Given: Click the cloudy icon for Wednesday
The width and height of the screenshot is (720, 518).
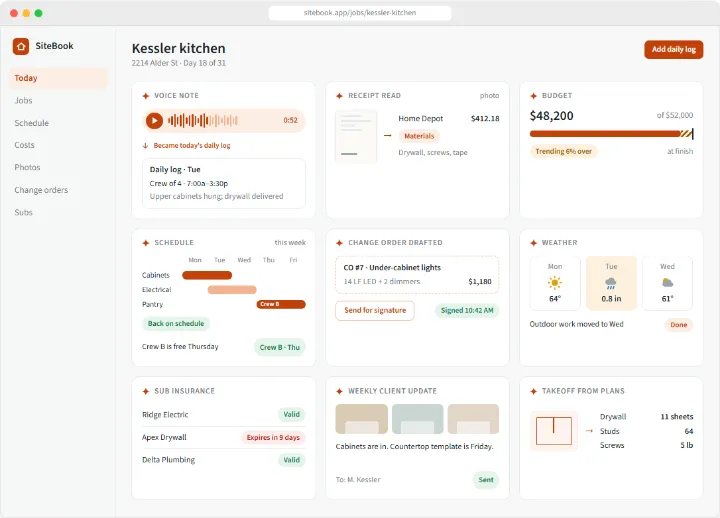Looking at the screenshot, I should click(667, 282).
